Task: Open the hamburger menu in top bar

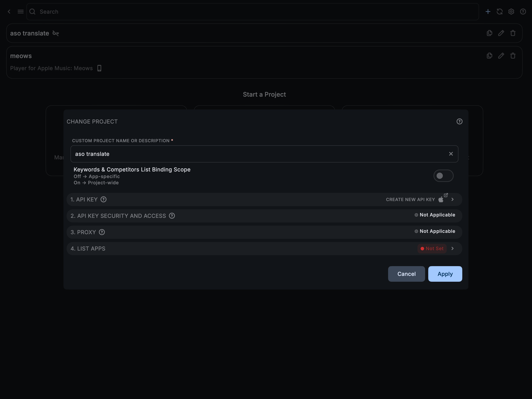Action: [21, 11]
